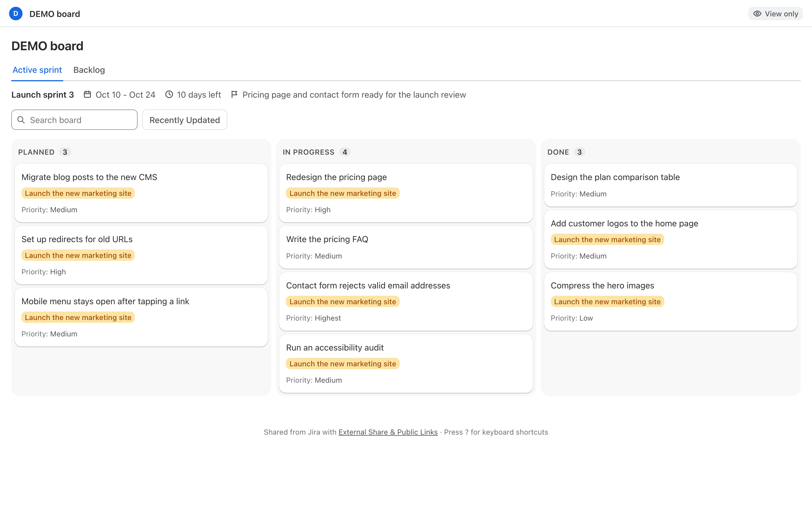Screen dimensions: 812x508
Task: Click the clock icon next to days left
Action: point(169,95)
